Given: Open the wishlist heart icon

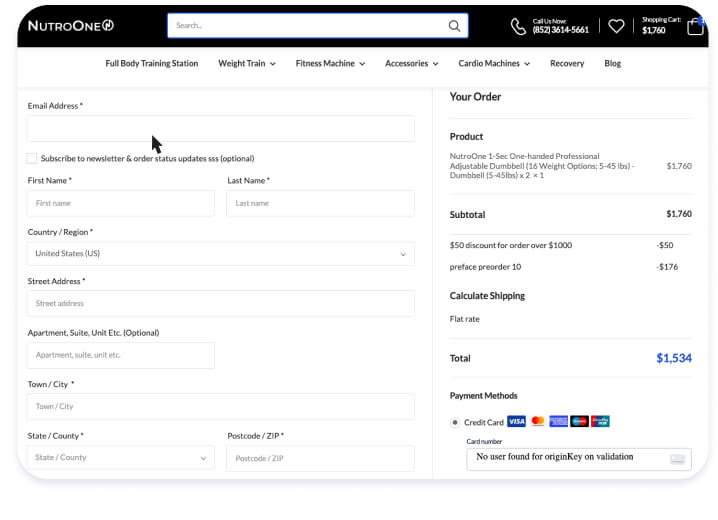Looking at the screenshot, I should (x=616, y=26).
